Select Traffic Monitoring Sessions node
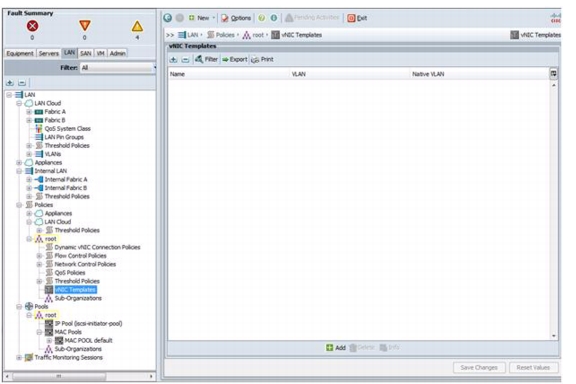576x384 pixels. pos(68,357)
